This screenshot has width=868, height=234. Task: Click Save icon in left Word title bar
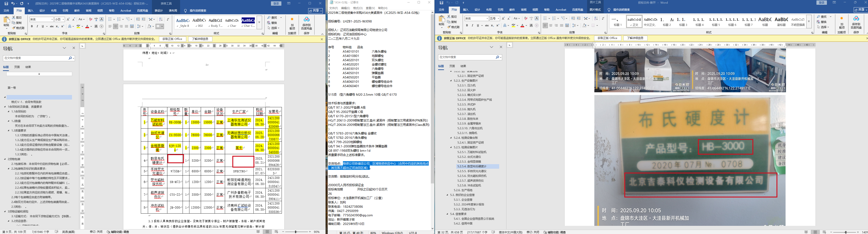click(6, 3)
